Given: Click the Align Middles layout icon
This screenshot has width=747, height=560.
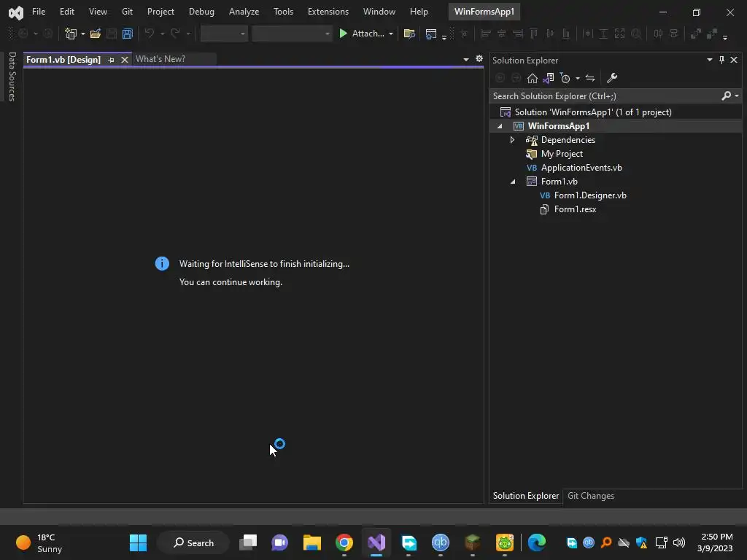Looking at the screenshot, I should (x=550, y=34).
